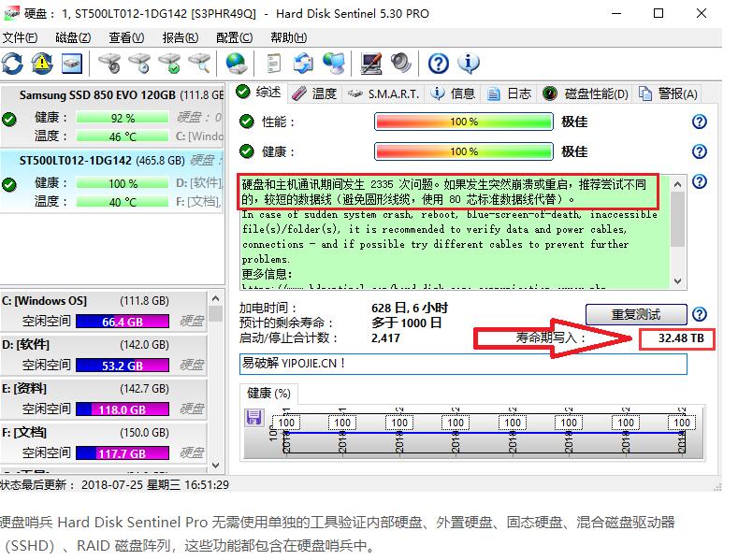Click the disk with clock test icon

pyautogui.click(x=139, y=63)
